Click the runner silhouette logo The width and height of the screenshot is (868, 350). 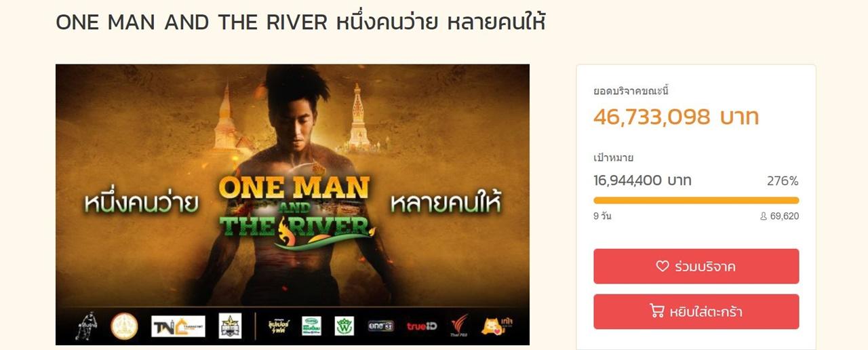click(87, 326)
